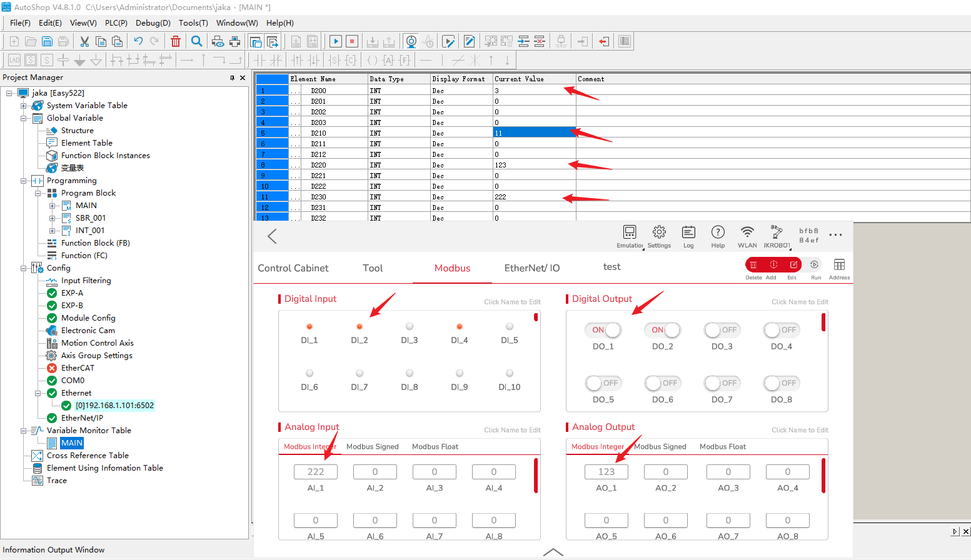The height and width of the screenshot is (560, 971).
Task: Open the Address table icon
Action: pos(839,265)
